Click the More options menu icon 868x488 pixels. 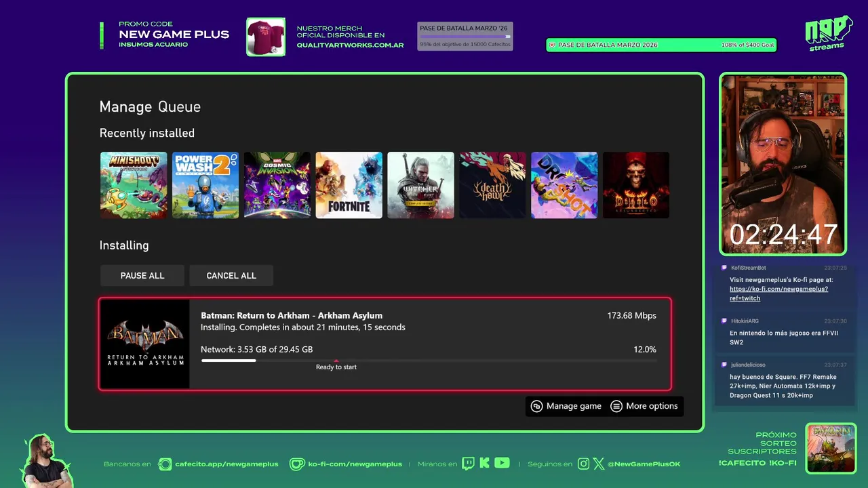(x=616, y=406)
